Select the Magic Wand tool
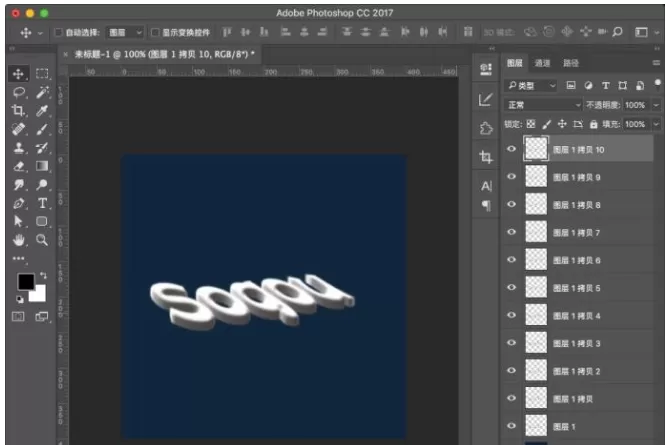Screen dimensions: 666x445 point(42,92)
